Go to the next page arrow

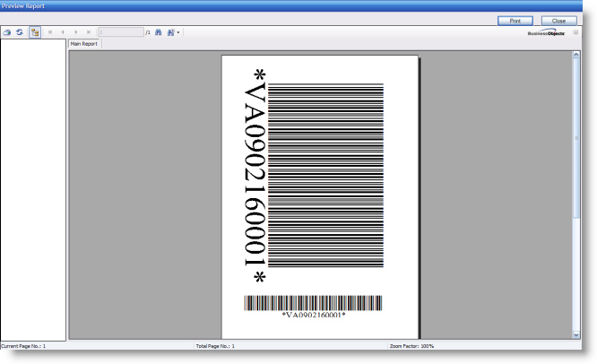76,32
